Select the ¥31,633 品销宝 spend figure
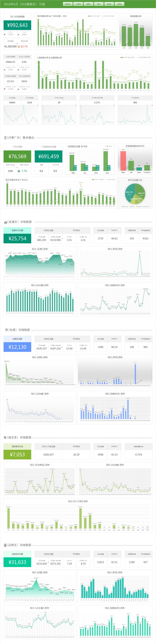This screenshot has width=156, height=644. (x=17, y=562)
